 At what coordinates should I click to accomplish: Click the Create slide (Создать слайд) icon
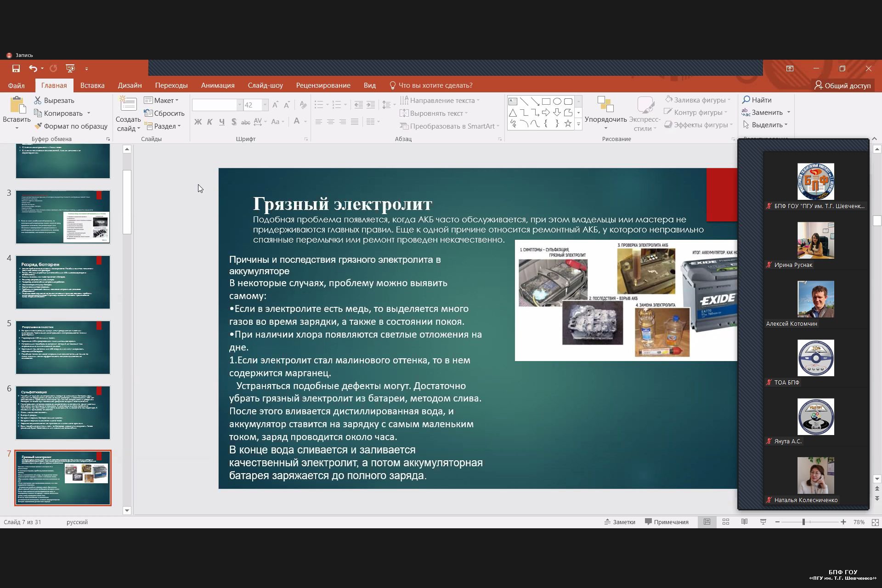click(128, 104)
